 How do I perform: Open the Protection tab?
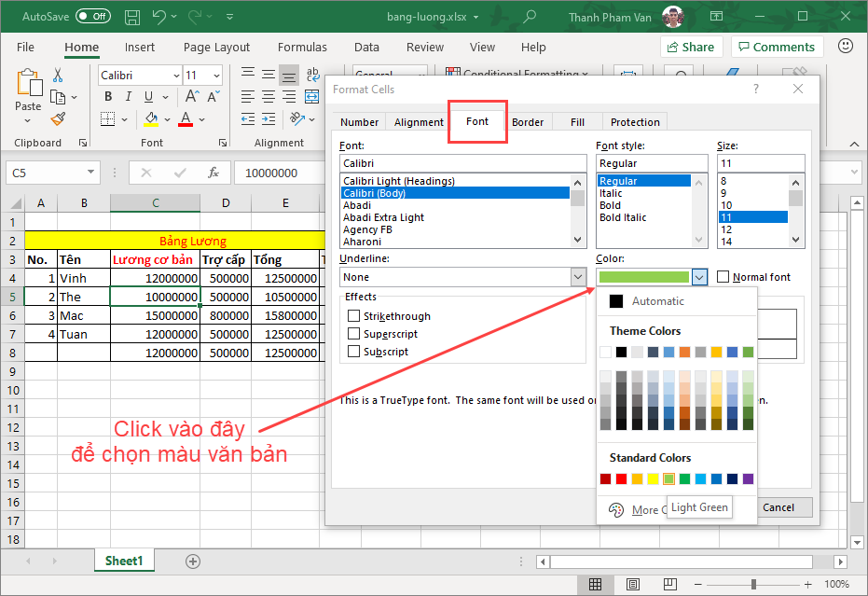click(635, 122)
